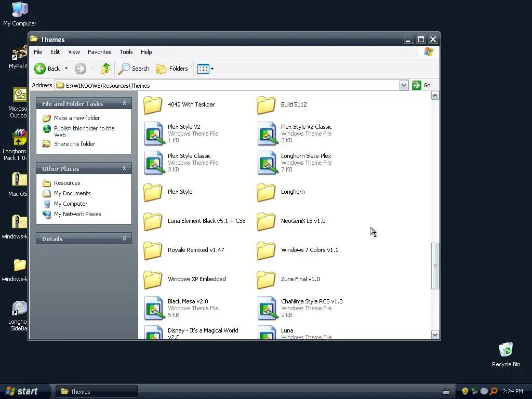Select the Luna theme file name

click(287, 330)
